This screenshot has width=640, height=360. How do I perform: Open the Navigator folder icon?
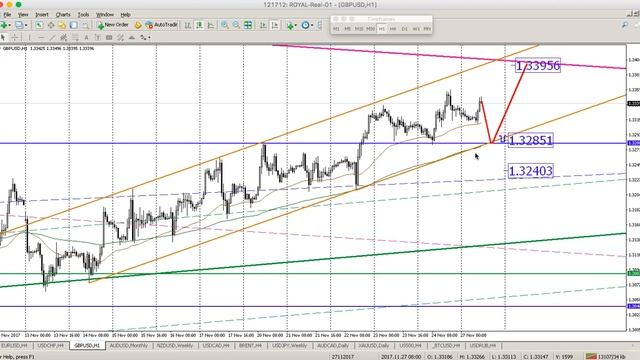(62, 25)
